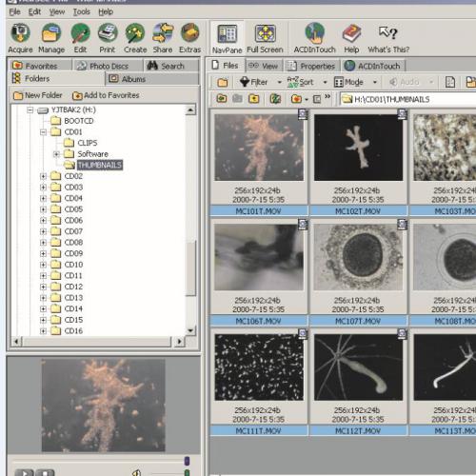The height and width of the screenshot is (476, 476).
Task: Select the CLIPS folder
Action: tap(81, 143)
